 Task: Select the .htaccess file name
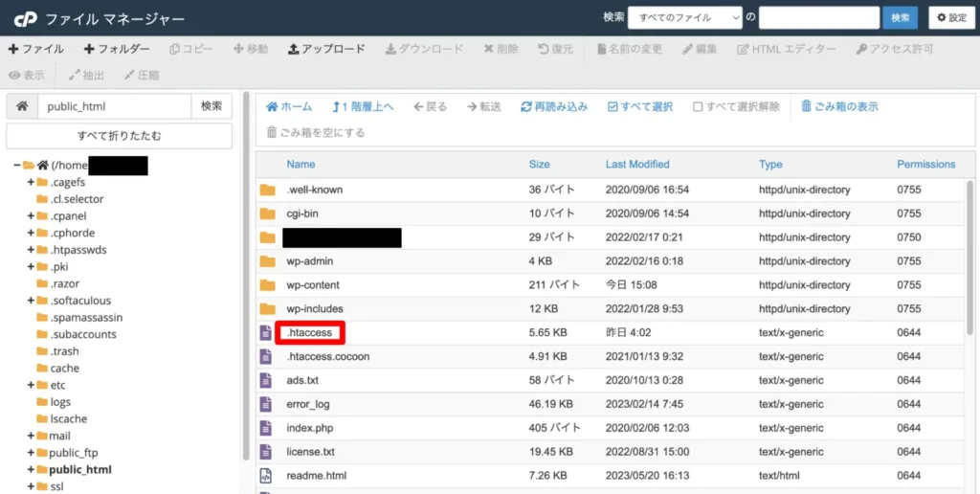[x=309, y=332]
